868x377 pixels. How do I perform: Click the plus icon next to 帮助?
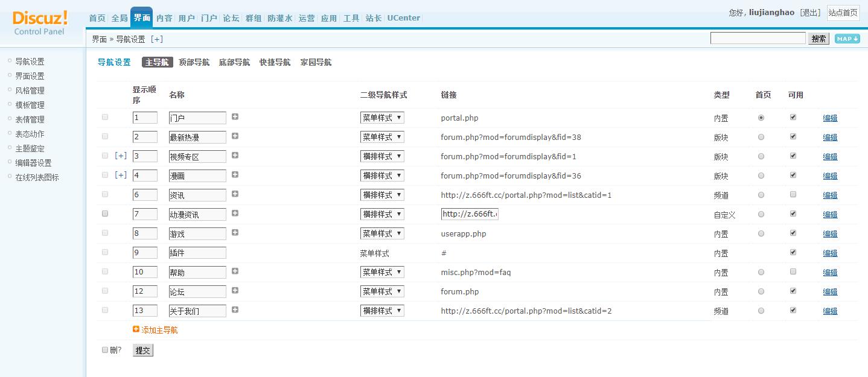point(234,271)
